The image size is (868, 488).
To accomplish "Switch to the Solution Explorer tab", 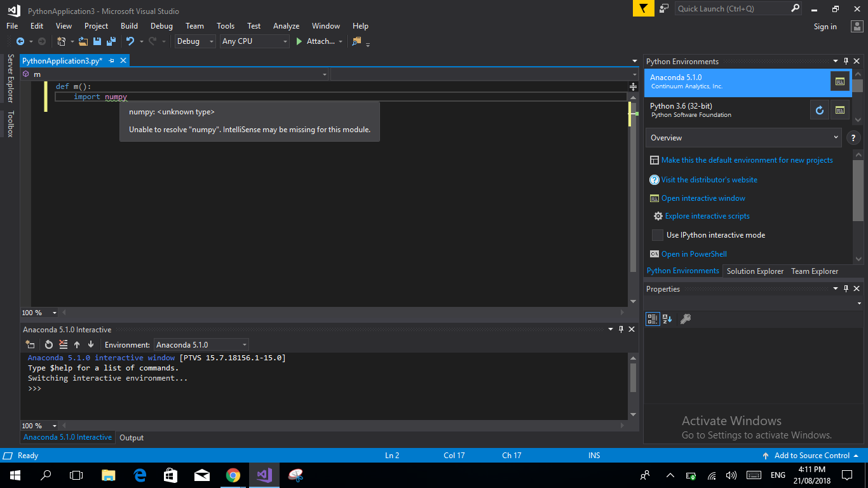I will pos(755,271).
